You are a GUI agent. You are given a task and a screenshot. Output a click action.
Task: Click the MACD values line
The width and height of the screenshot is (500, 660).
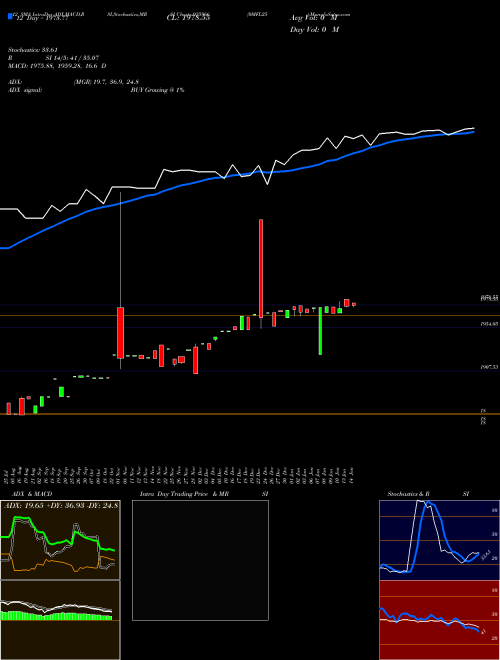[x=57, y=66]
